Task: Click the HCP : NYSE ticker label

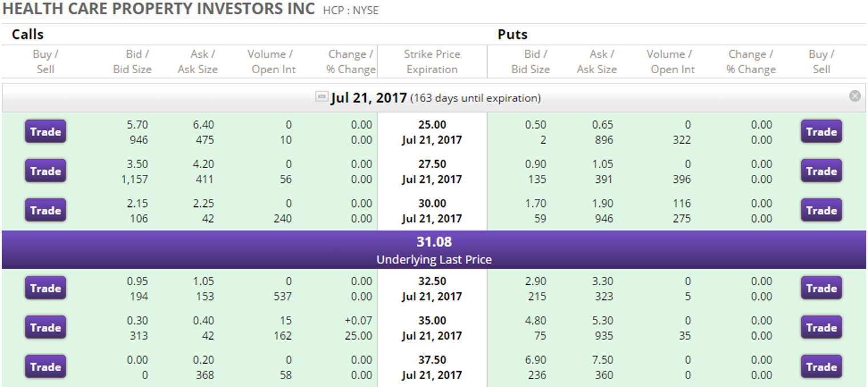Action: click(x=351, y=10)
